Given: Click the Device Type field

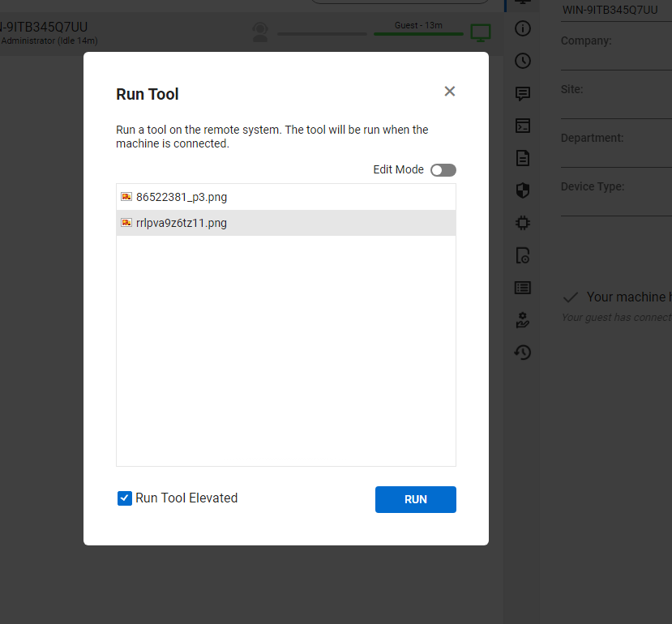Looking at the screenshot, I should click(616, 201).
